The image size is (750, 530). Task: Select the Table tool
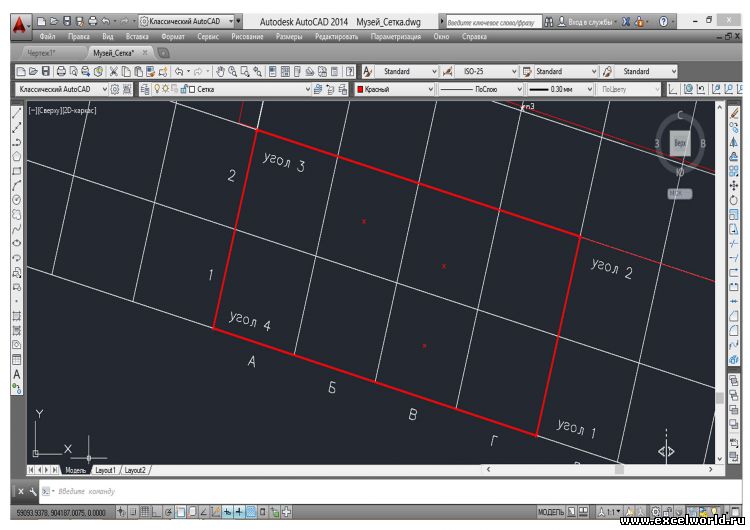pos(17,359)
